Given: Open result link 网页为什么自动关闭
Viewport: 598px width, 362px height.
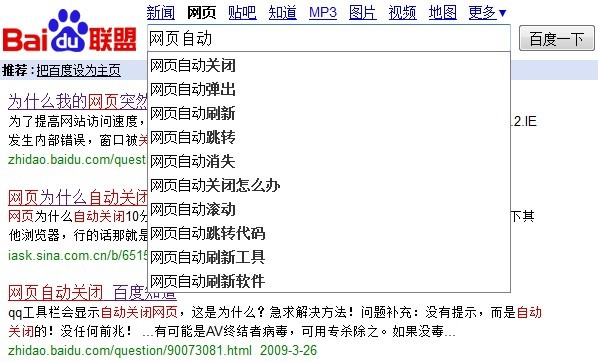Looking at the screenshot, I should (x=77, y=198).
